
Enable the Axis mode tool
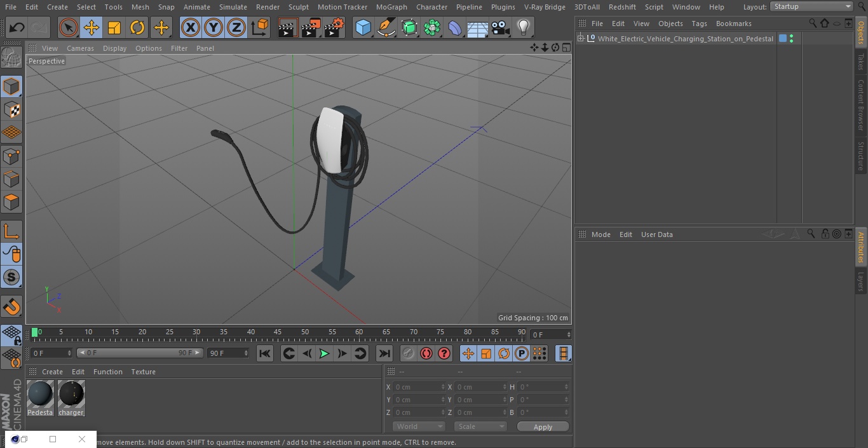click(11, 231)
